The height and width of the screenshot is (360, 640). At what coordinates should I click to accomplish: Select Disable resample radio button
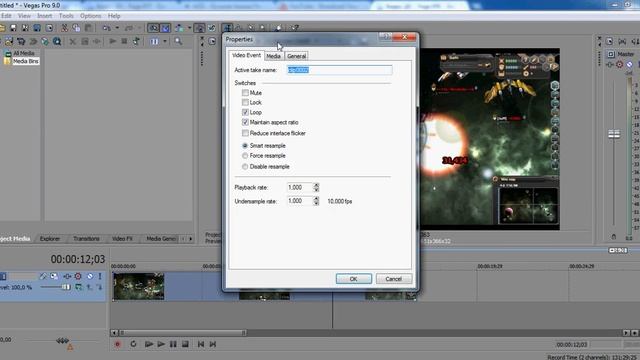(245, 167)
